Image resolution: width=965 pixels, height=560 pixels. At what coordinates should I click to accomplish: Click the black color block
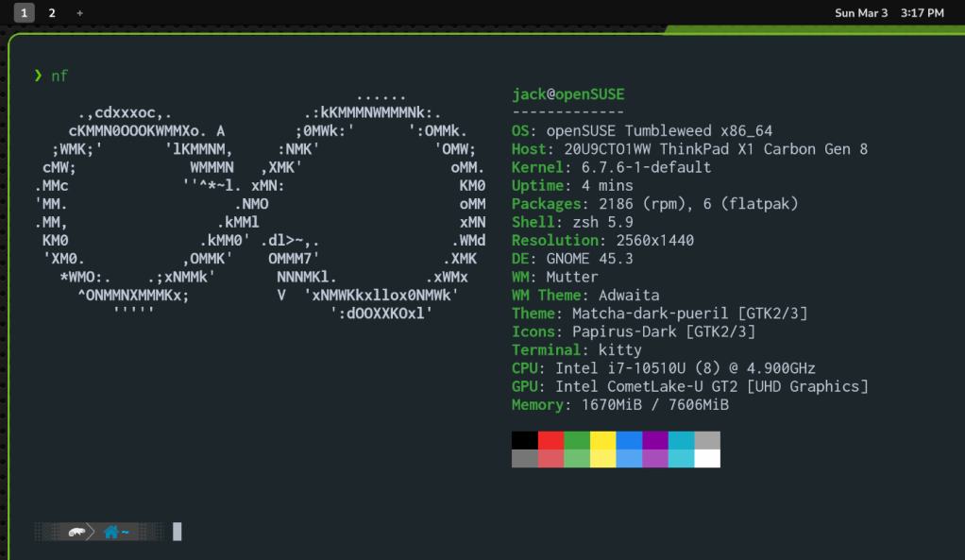pyautogui.click(x=524, y=440)
